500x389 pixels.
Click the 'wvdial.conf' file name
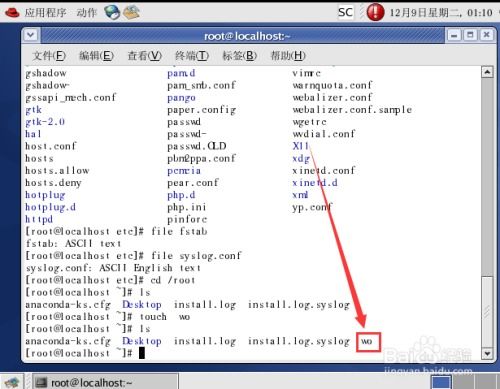pos(324,134)
